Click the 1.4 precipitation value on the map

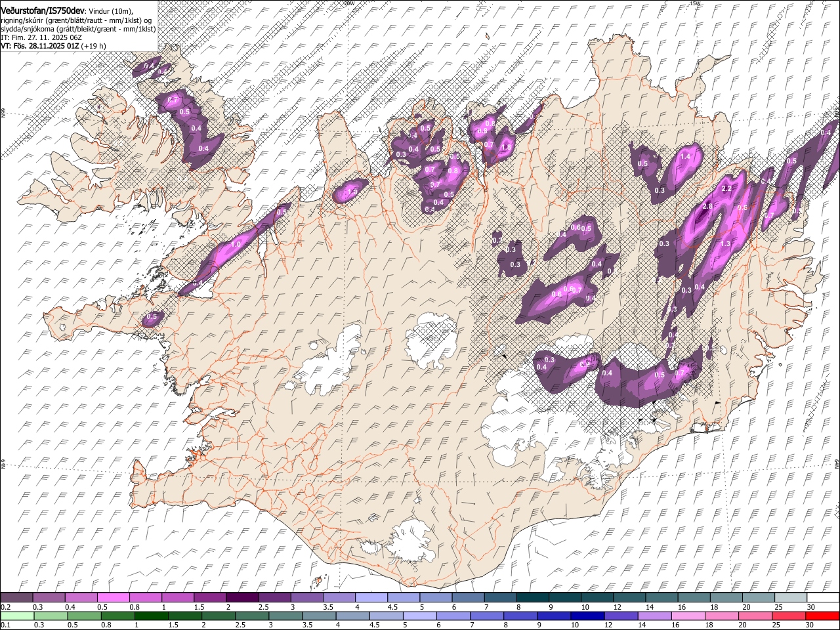click(686, 157)
